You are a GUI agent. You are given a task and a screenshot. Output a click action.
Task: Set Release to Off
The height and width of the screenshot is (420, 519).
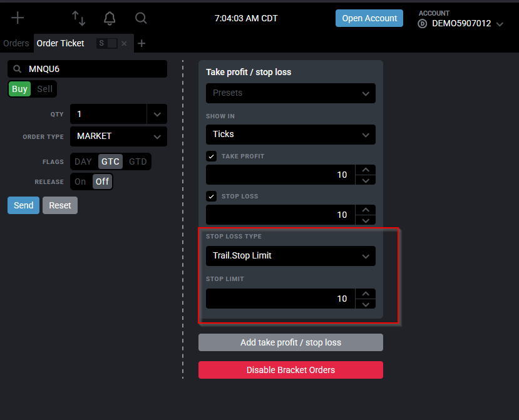click(102, 182)
